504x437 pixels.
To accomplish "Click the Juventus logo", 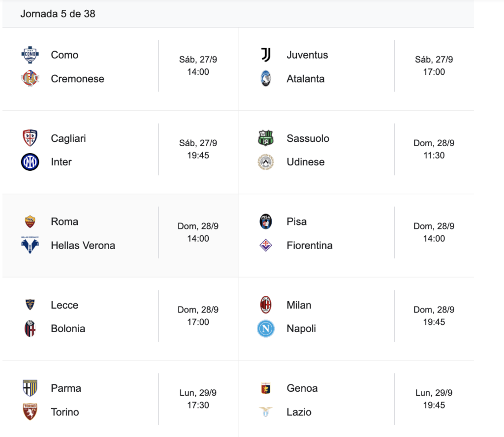I will point(266,55).
